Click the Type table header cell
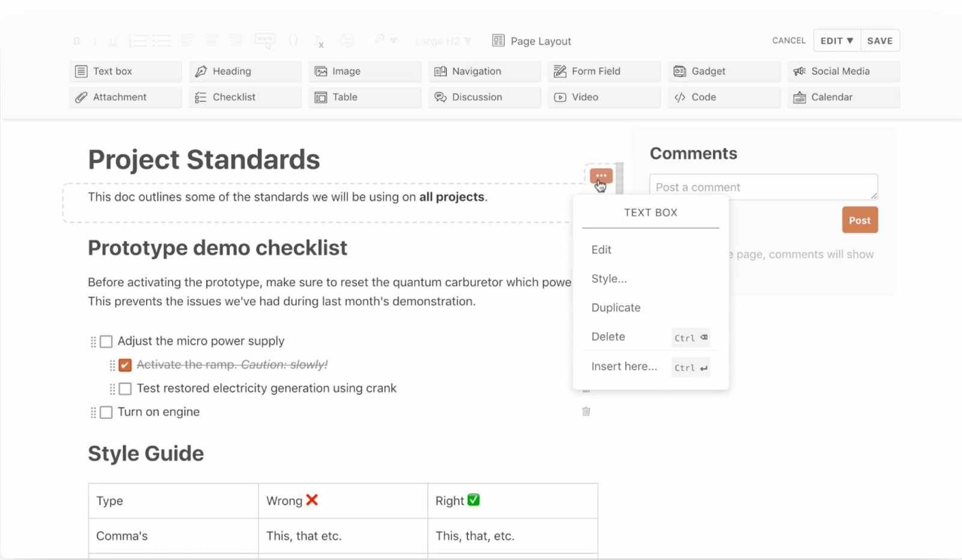The width and height of the screenshot is (962, 560). pos(173,501)
